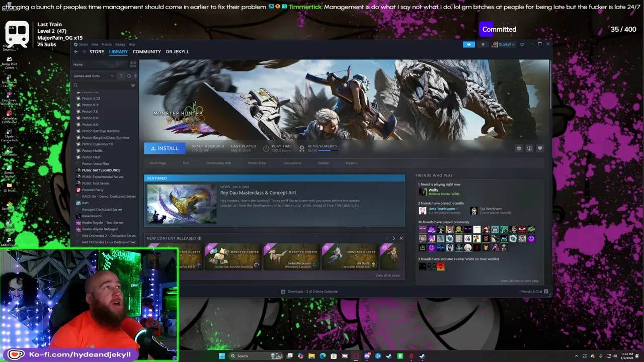The width and height of the screenshot is (644, 362).
Task: Open the Help menu
Action: [x=132, y=44]
